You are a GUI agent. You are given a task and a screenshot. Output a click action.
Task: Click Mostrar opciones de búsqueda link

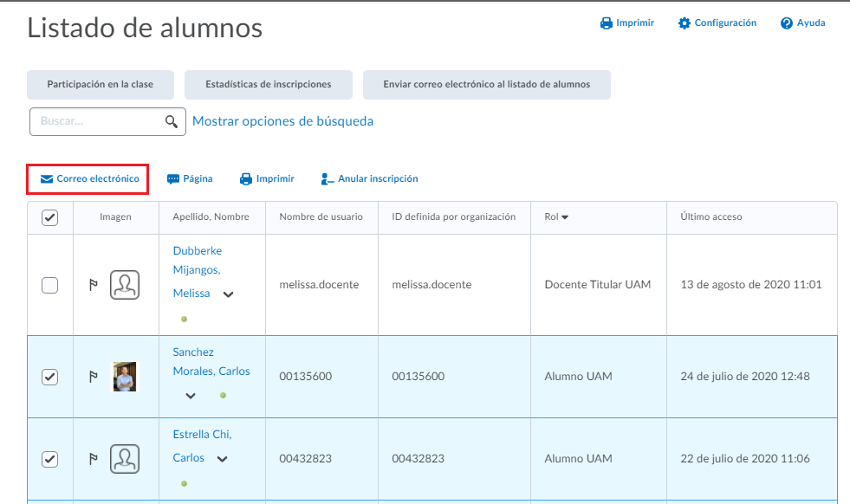[x=282, y=121]
